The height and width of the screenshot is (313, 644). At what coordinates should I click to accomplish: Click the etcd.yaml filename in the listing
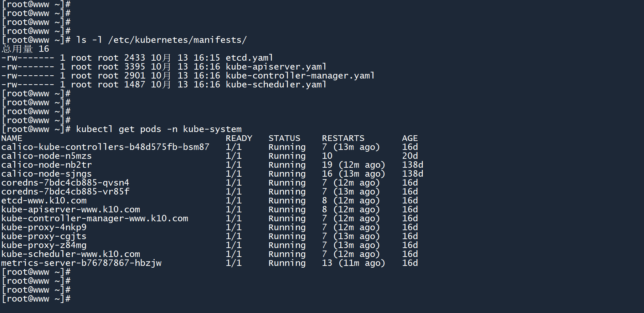click(249, 58)
